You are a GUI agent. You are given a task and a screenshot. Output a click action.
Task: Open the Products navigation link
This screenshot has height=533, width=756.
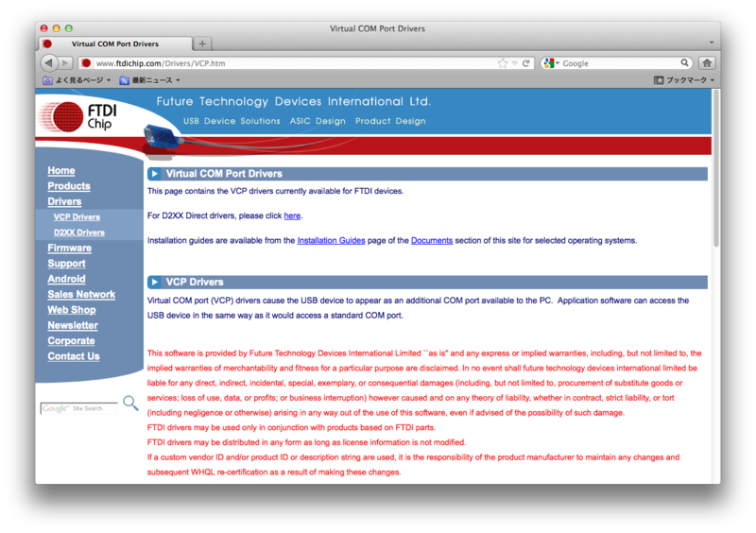[x=69, y=186]
